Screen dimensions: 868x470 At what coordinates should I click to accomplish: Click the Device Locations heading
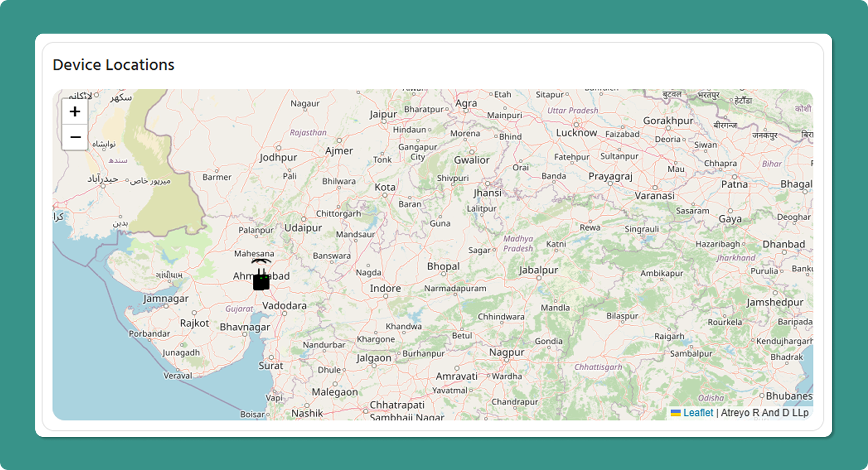click(113, 65)
